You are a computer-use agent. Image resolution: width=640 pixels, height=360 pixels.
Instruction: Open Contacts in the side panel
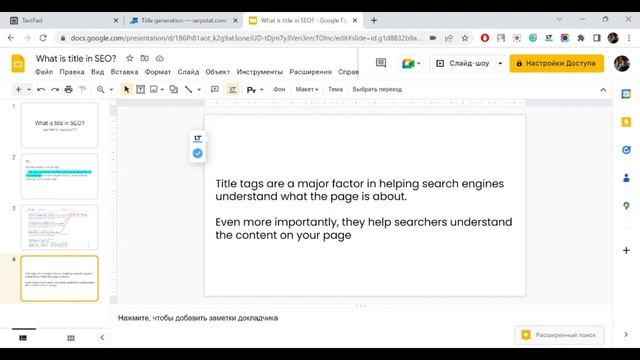pyautogui.click(x=626, y=178)
